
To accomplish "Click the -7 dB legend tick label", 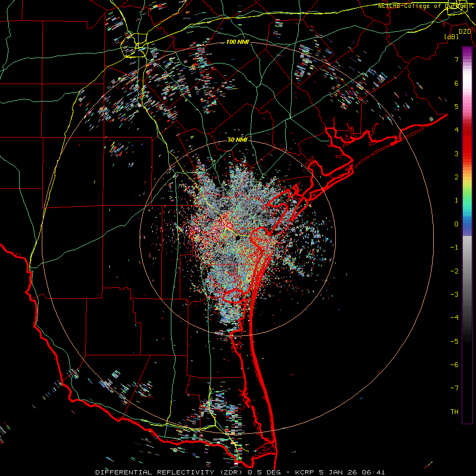I will (454, 388).
